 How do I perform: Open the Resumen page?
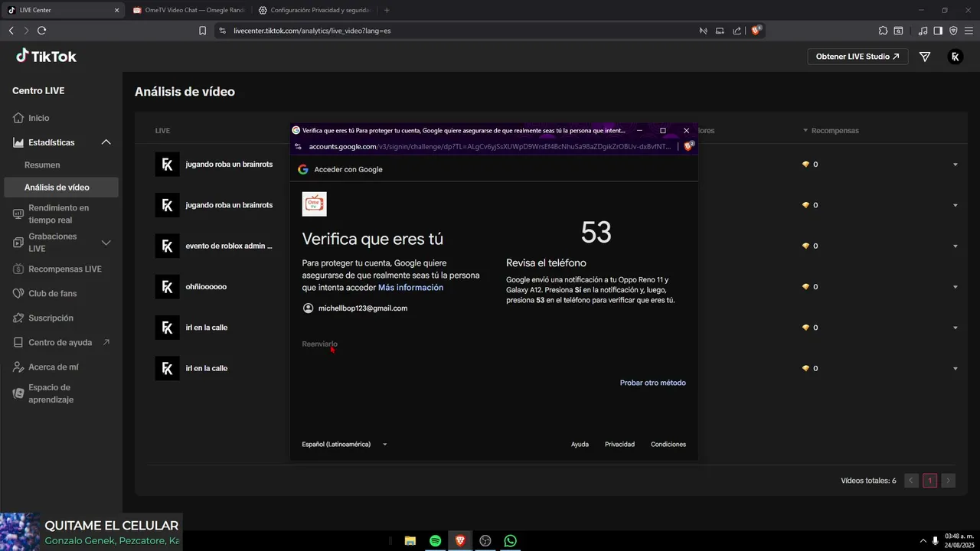pyautogui.click(x=42, y=165)
